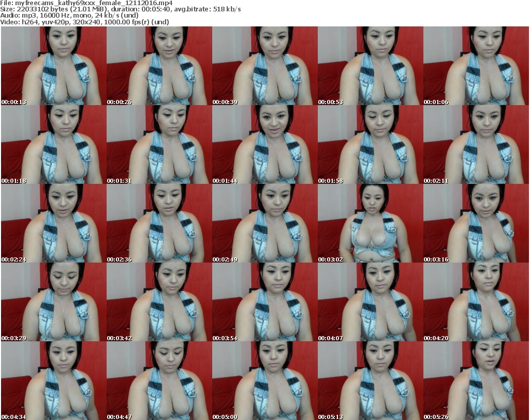530x420 pixels.
Task: Select the thumbnail stamped 00:01:44
Action: coord(264,144)
